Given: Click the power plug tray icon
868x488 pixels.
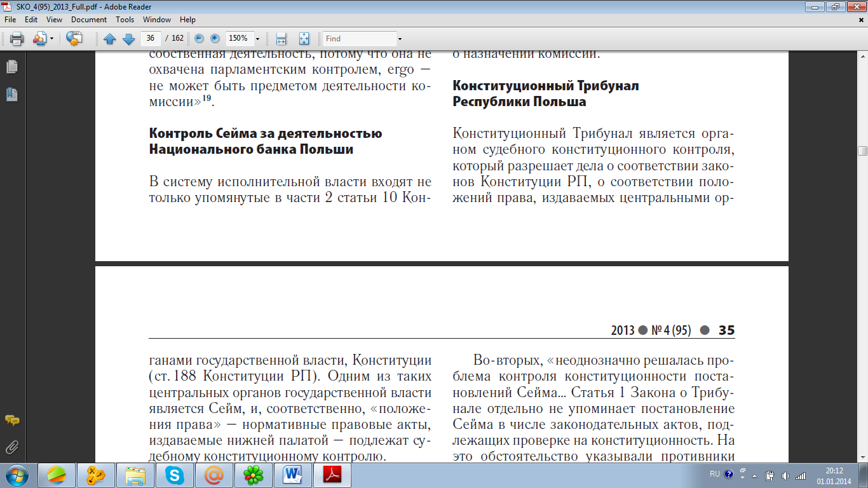Looking at the screenshot, I should click(x=770, y=475).
